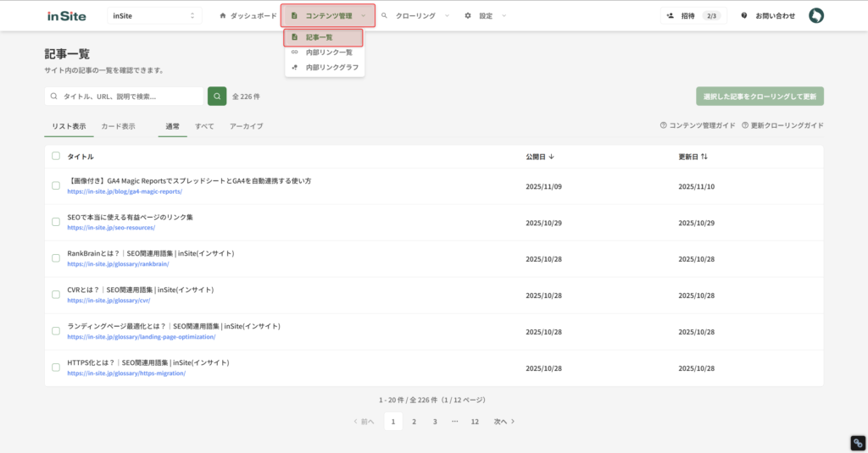Select 内部リンク一覧 in the dropdown menu
The image size is (868, 453).
pyautogui.click(x=324, y=52)
